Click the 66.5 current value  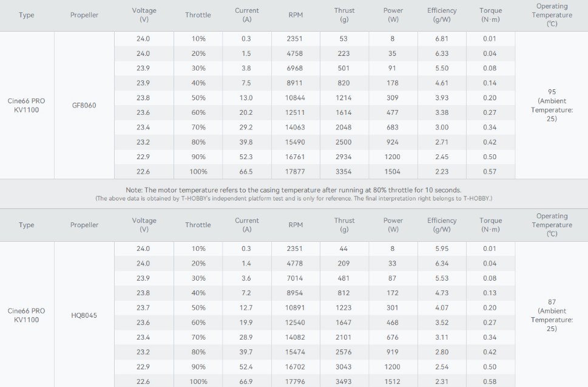(x=246, y=171)
